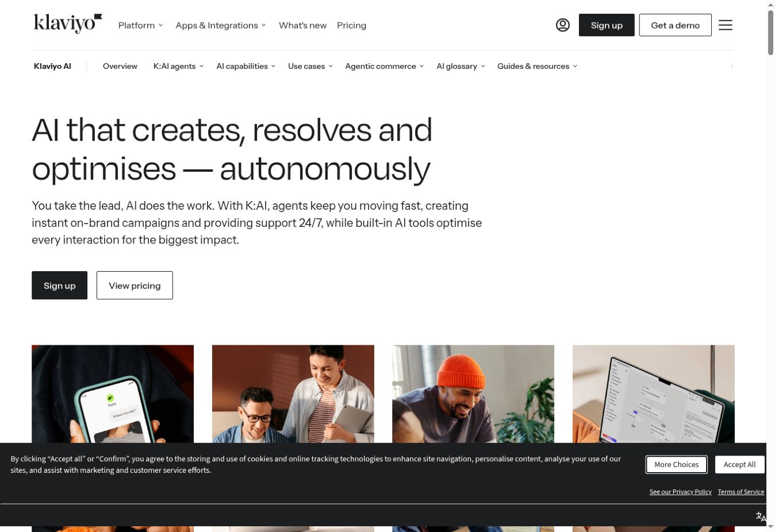Image resolution: width=775 pixels, height=532 pixels.
Task: Open the orange beanie man image
Action: point(473,394)
